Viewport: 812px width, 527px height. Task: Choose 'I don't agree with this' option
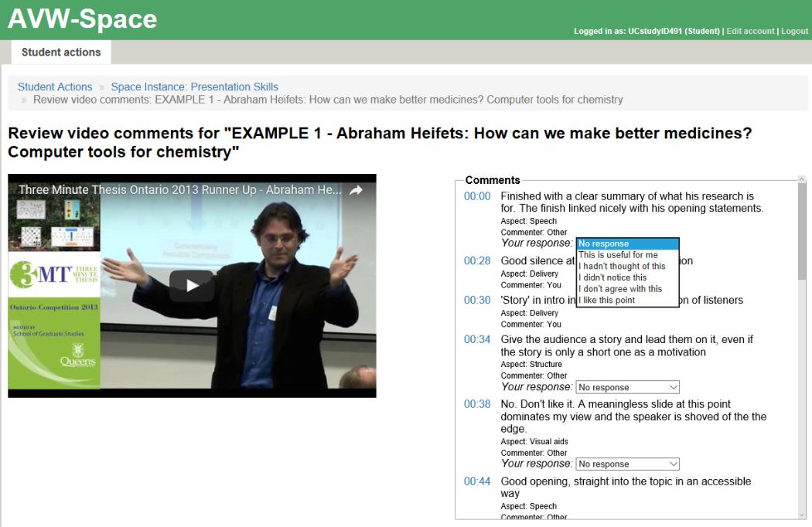(627, 289)
